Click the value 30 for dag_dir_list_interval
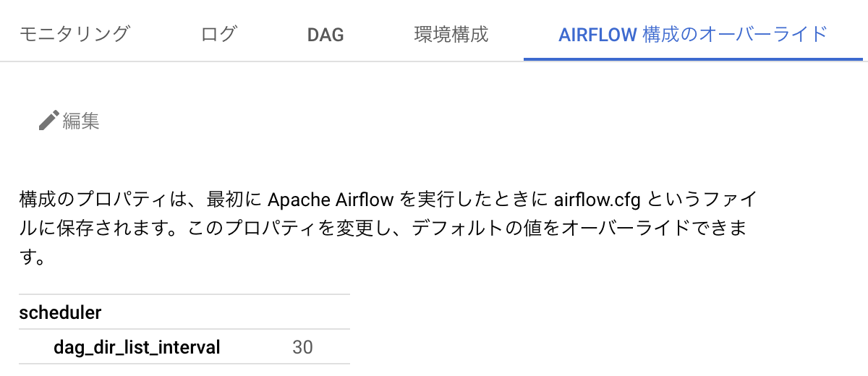Image resolution: width=868 pixels, height=376 pixels. pos(302,348)
